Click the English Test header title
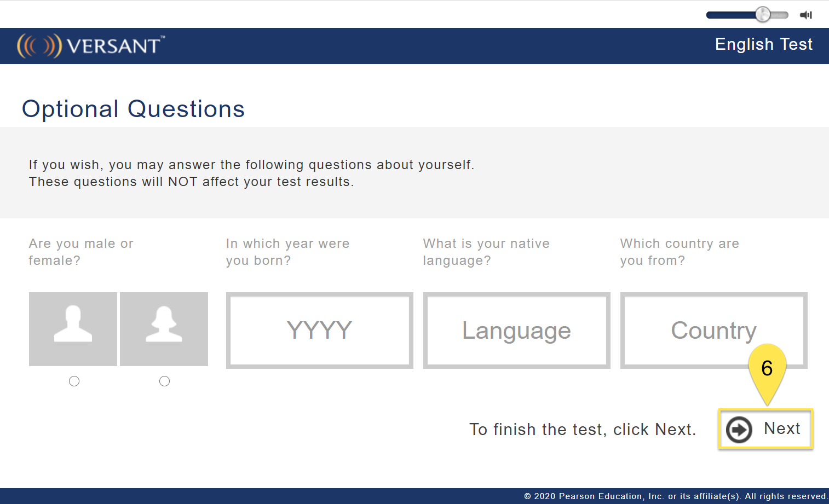Screen dimensions: 829x504 coord(763,44)
